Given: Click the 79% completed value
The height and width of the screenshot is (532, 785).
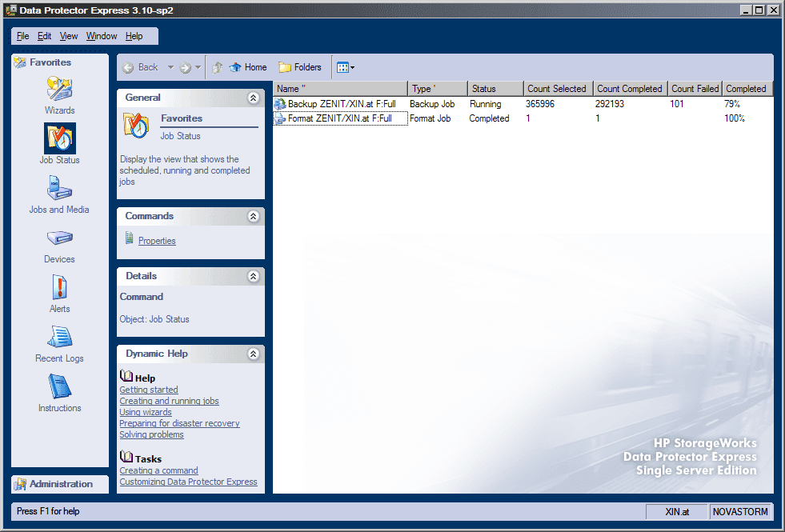Looking at the screenshot, I should [732, 104].
